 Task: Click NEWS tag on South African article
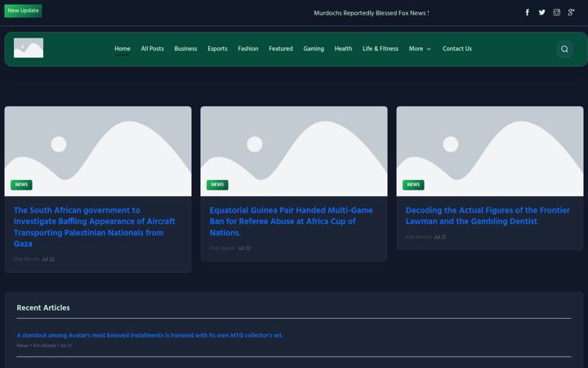(x=21, y=185)
